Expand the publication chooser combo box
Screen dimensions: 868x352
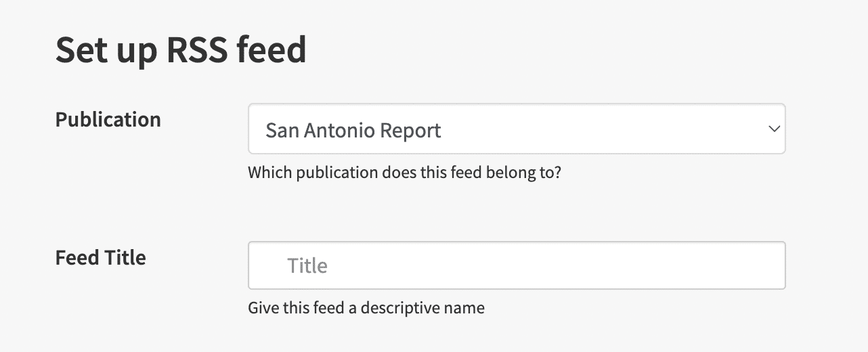(x=609, y=129)
